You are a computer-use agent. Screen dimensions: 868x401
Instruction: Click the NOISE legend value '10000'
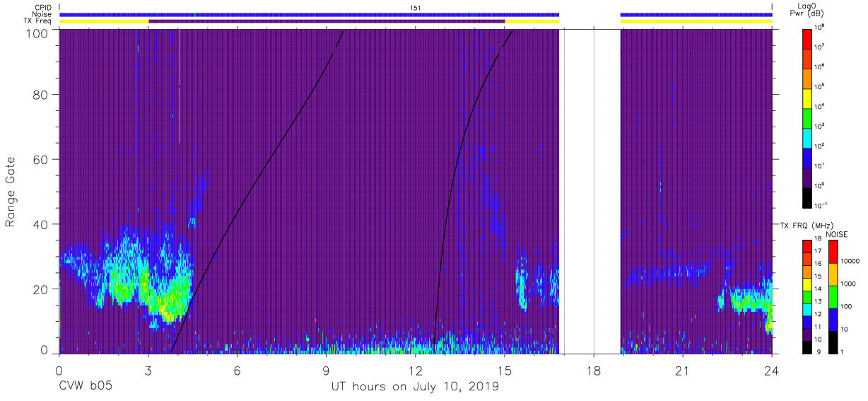pos(849,261)
